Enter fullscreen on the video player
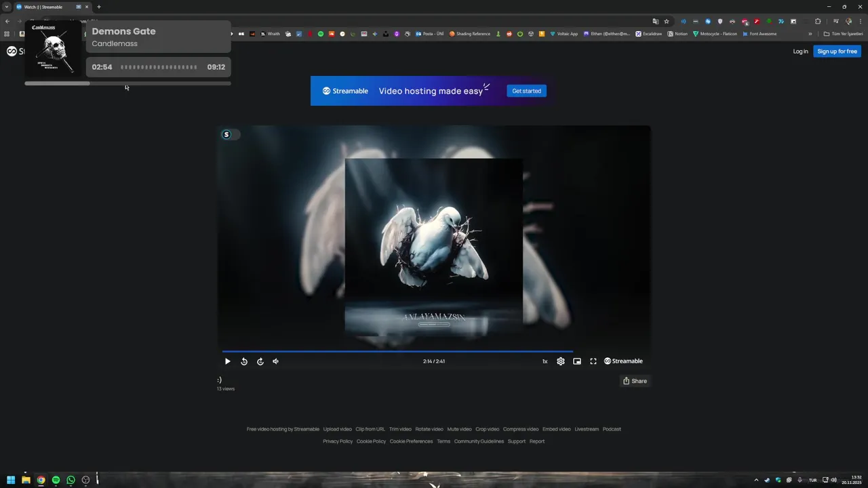Viewport: 868px width, 488px height. point(593,361)
